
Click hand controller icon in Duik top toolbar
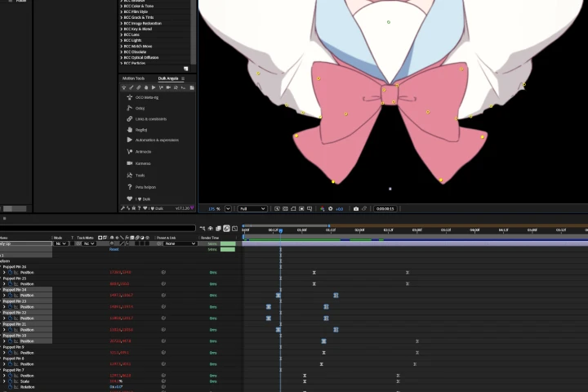tap(146, 87)
